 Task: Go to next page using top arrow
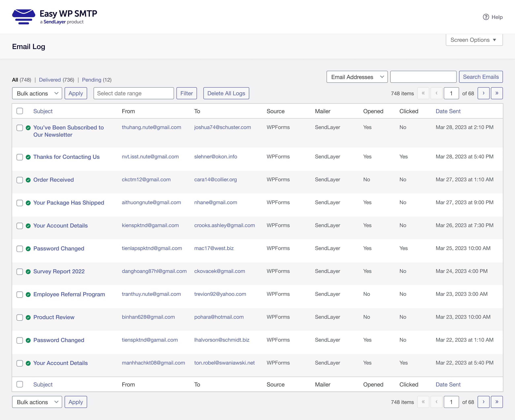pos(483,93)
